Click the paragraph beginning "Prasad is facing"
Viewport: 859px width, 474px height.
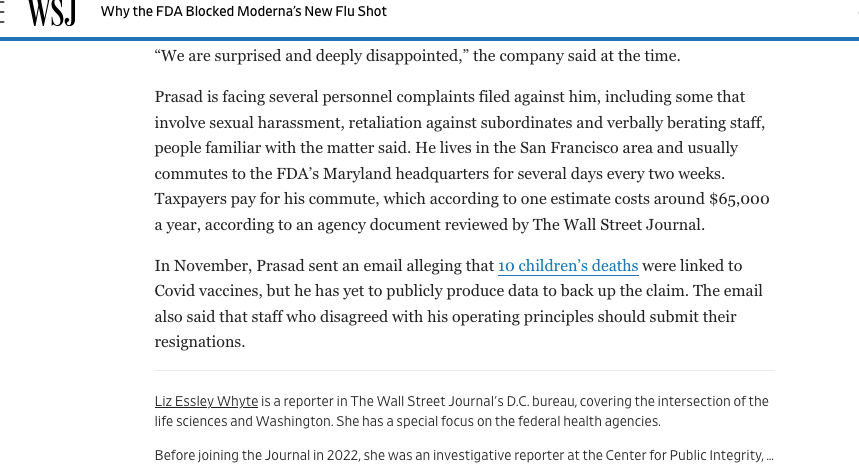pos(460,161)
